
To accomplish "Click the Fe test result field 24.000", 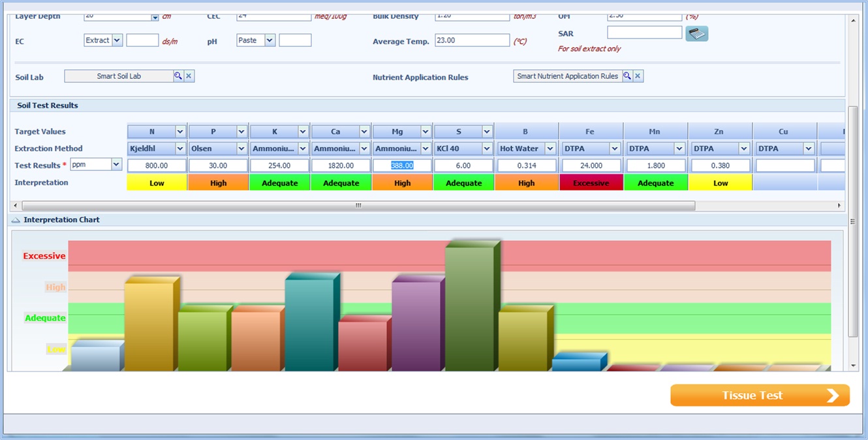I will pyautogui.click(x=591, y=166).
